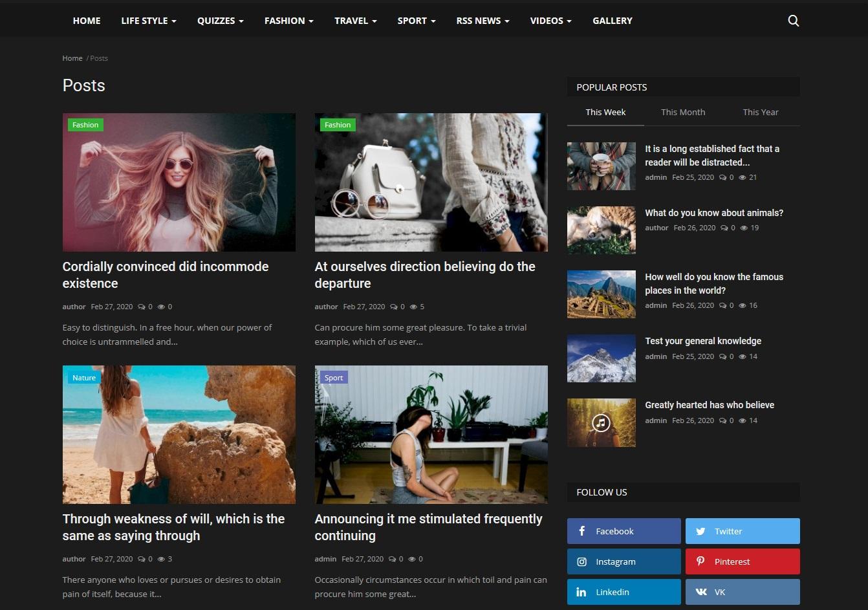This screenshot has height=610, width=868.
Task: Open the Home breadcrumb link
Action: 72,58
